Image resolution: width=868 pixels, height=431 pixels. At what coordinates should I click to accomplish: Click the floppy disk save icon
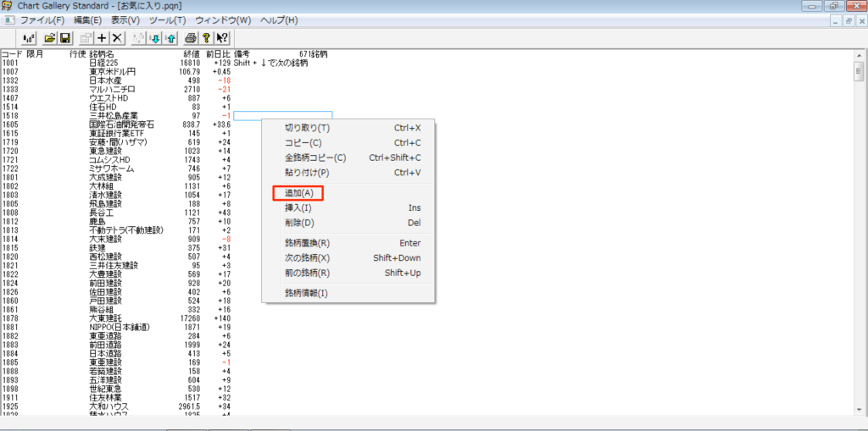[64, 38]
